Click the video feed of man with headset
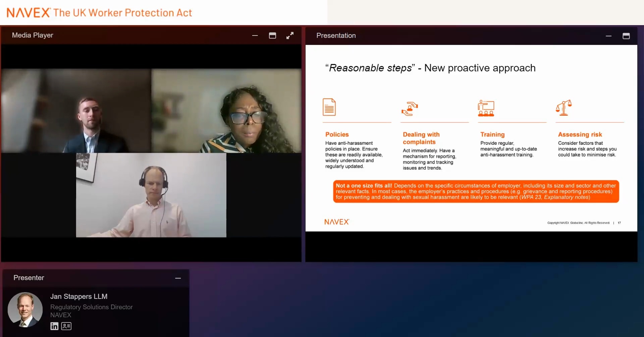This screenshot has height=337, width=644. [151, 195]
